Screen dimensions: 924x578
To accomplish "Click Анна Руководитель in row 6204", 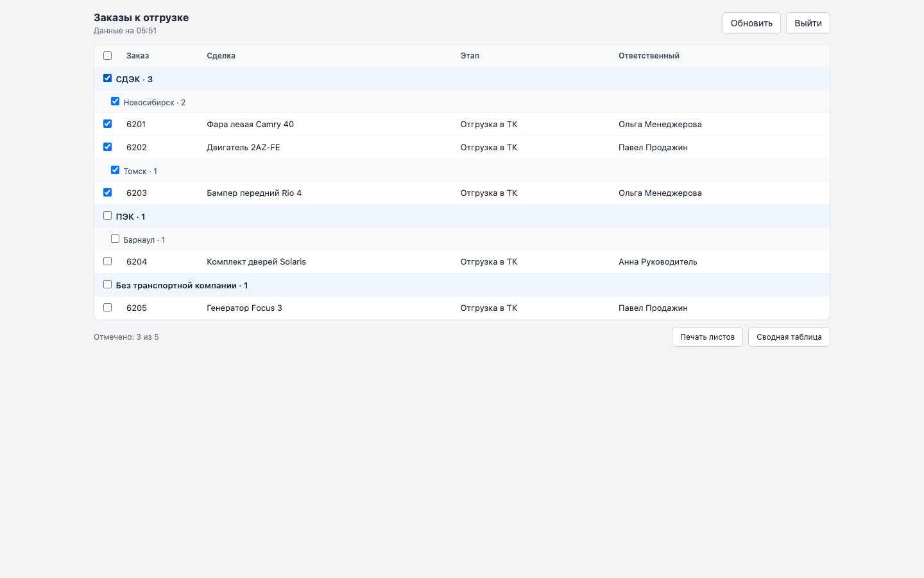I will [x=658, y=262].
